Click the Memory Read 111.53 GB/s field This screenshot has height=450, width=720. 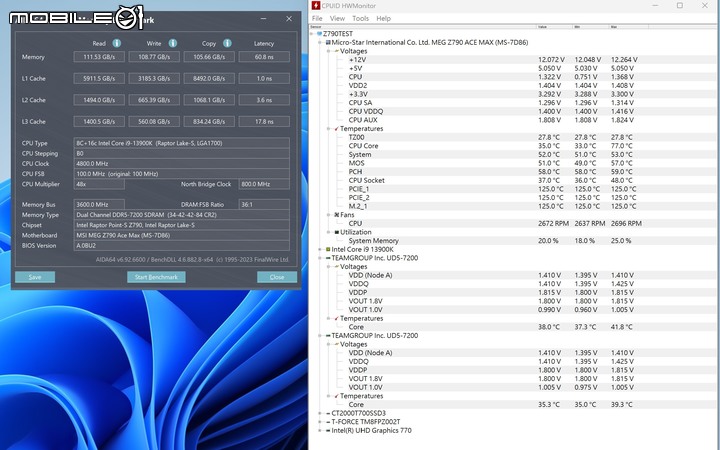click(99, 57)
